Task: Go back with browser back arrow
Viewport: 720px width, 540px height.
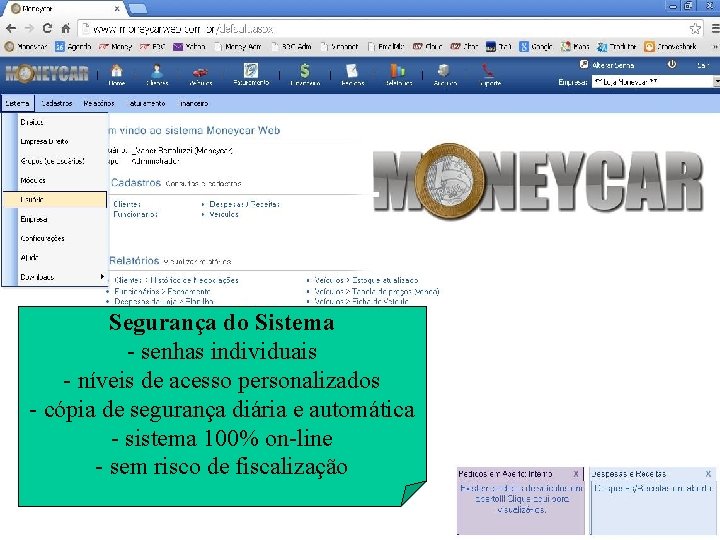Action: (11, 28)
